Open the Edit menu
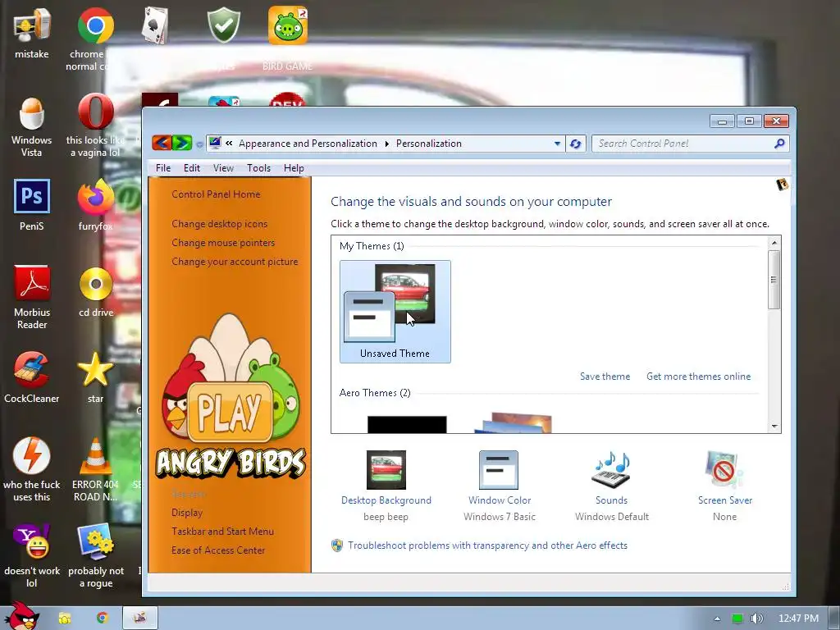 (x=192, y=168)
